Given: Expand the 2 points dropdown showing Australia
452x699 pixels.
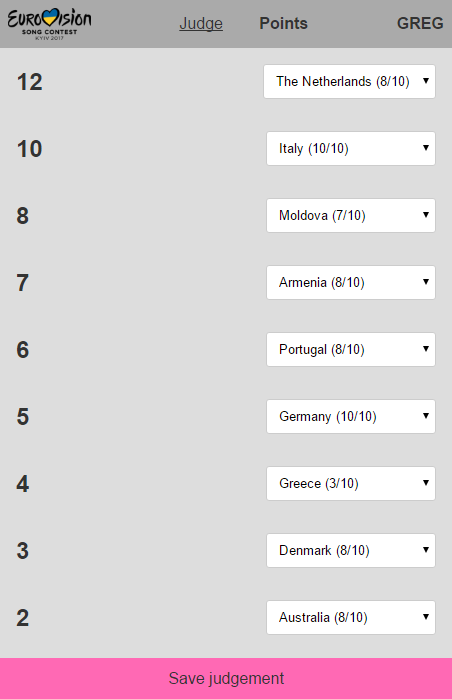Looking at the screenshot, I should [x=351, y=617].
